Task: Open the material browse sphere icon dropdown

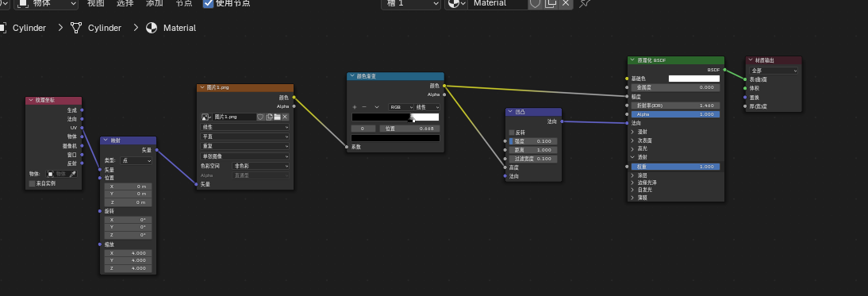Action: coord(456,3)
